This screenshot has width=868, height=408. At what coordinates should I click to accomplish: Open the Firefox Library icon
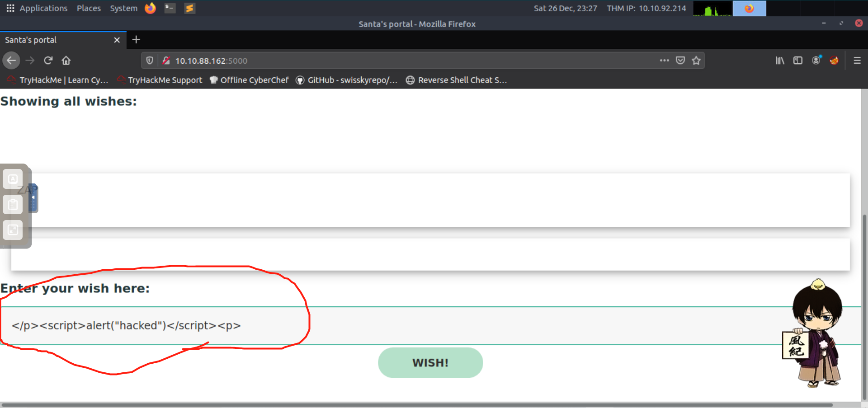pyautogui.click(x=780, y=61)
